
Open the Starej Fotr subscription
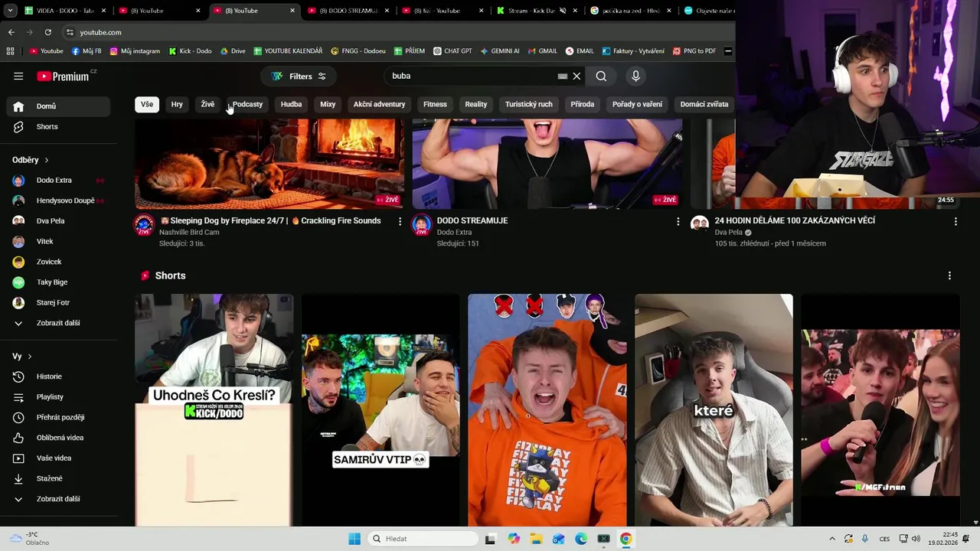point(58,302)
